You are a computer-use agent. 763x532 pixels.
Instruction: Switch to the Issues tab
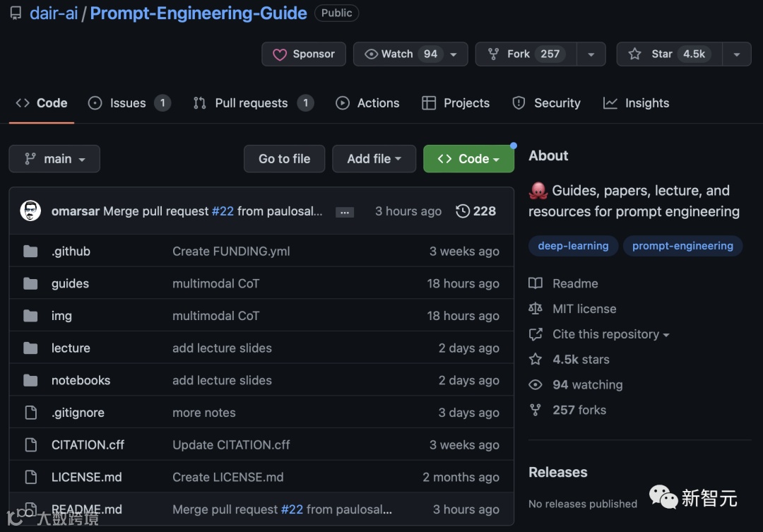pyautogui.click(x=129, y=103)
